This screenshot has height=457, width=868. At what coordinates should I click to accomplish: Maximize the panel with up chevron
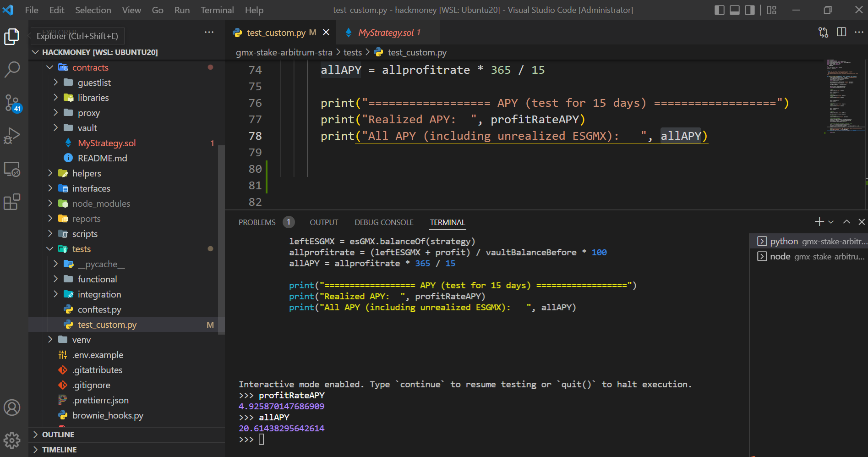coord(846,222)
